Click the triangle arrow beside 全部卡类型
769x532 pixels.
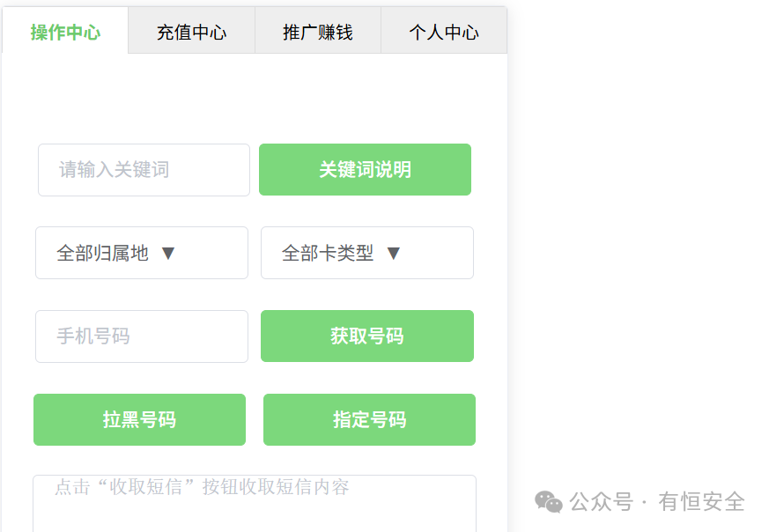tap(394, 254)
